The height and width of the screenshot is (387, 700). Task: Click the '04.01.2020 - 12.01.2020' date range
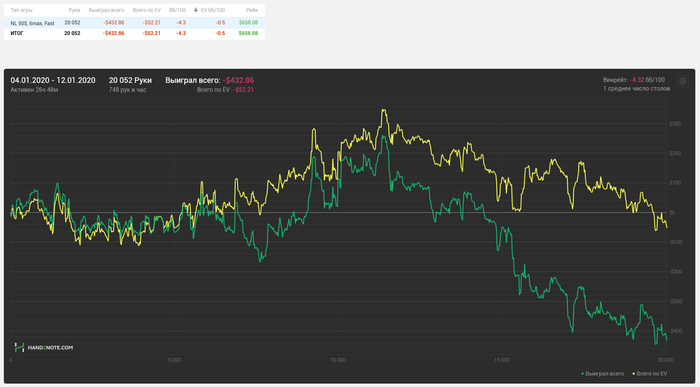click(x=53, y=80)
